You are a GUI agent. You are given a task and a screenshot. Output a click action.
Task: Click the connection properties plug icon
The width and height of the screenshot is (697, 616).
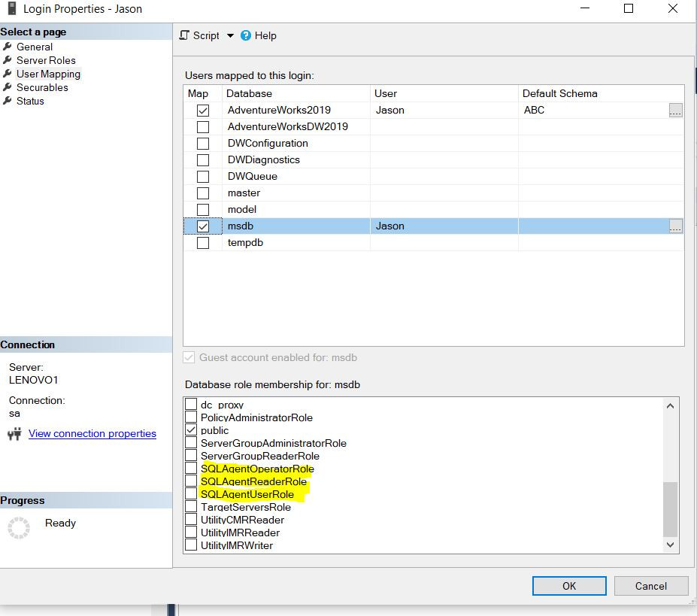point(15,434)
